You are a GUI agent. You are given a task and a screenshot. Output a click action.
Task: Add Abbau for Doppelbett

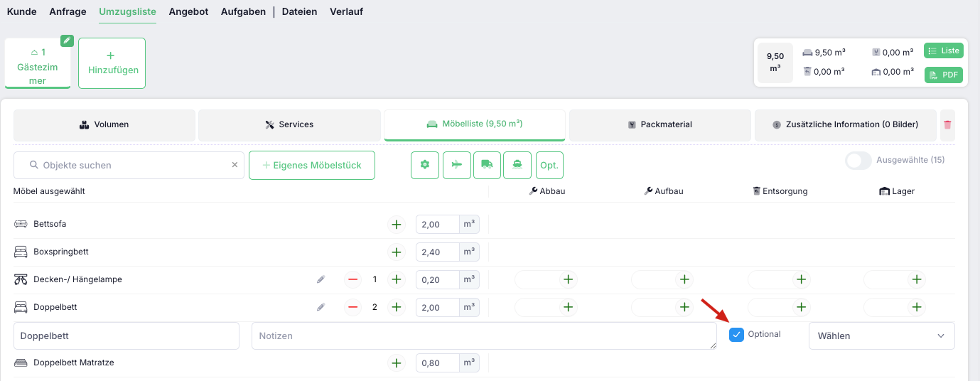[568, 308]
